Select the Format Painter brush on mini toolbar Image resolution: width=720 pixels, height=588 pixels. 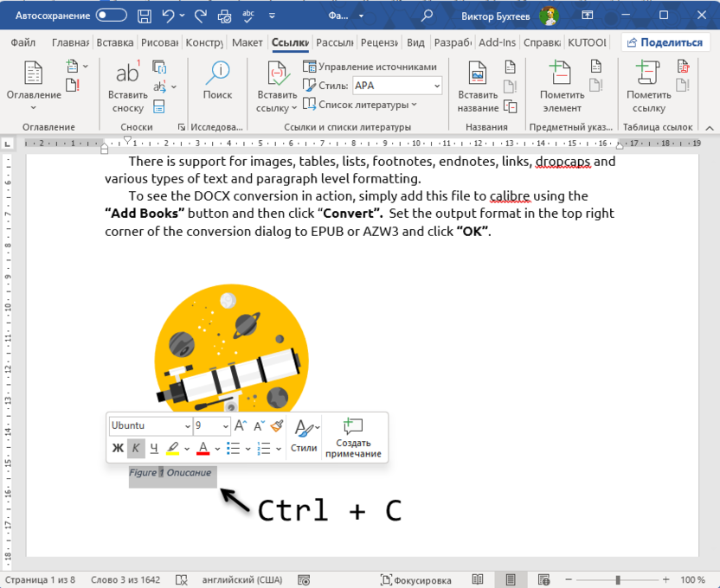point(275,425)
